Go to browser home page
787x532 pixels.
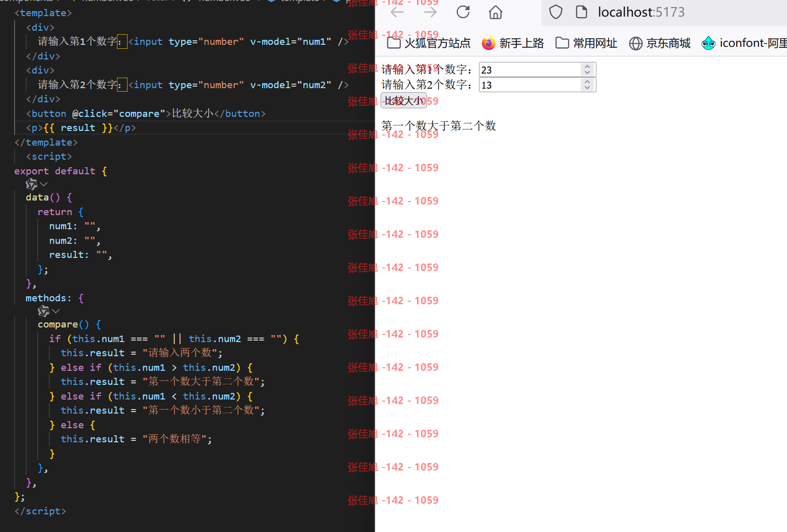coord(496,12)
